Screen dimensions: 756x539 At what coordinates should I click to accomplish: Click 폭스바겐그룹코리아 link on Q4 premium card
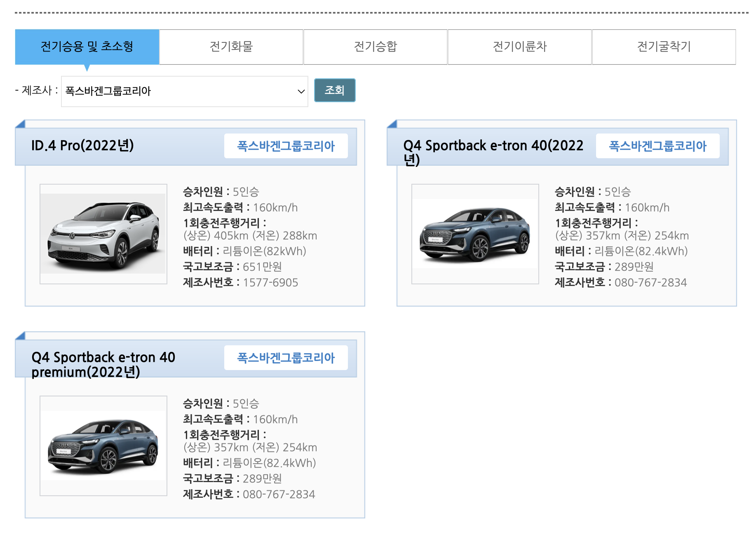coord(286,358)
